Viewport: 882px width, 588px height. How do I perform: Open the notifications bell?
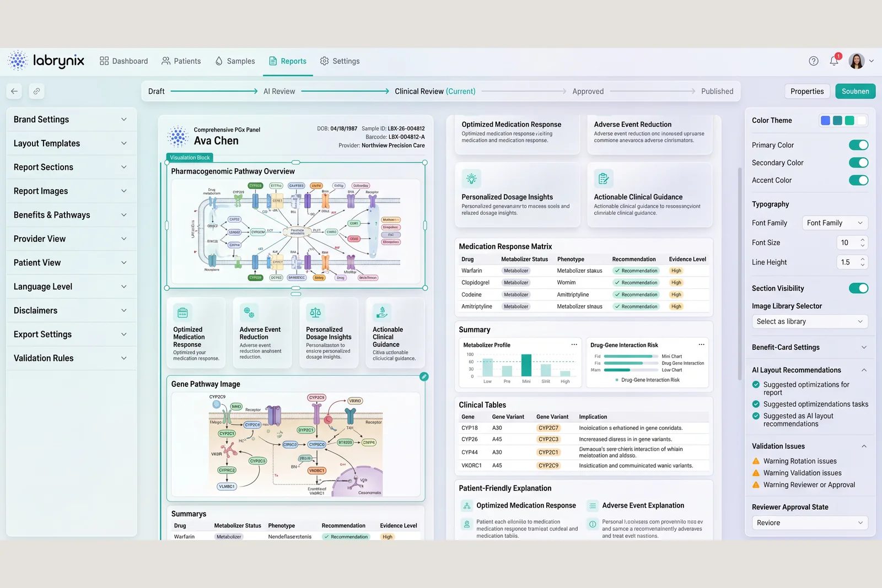[x=834, y=61]
